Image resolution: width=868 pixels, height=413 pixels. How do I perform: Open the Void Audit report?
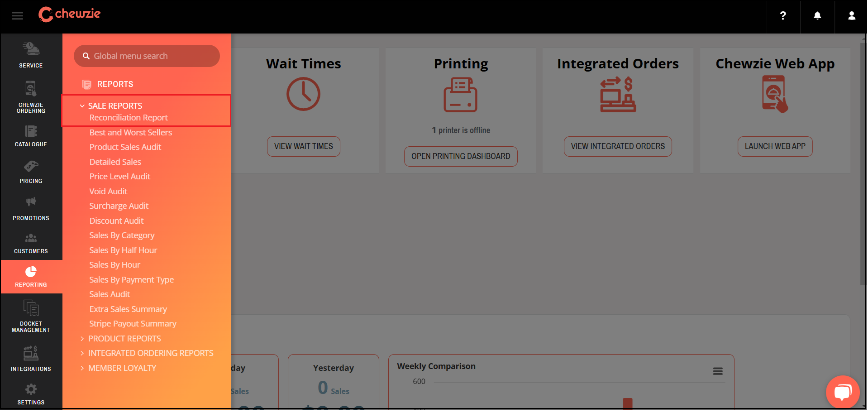(x=108, y=192)
